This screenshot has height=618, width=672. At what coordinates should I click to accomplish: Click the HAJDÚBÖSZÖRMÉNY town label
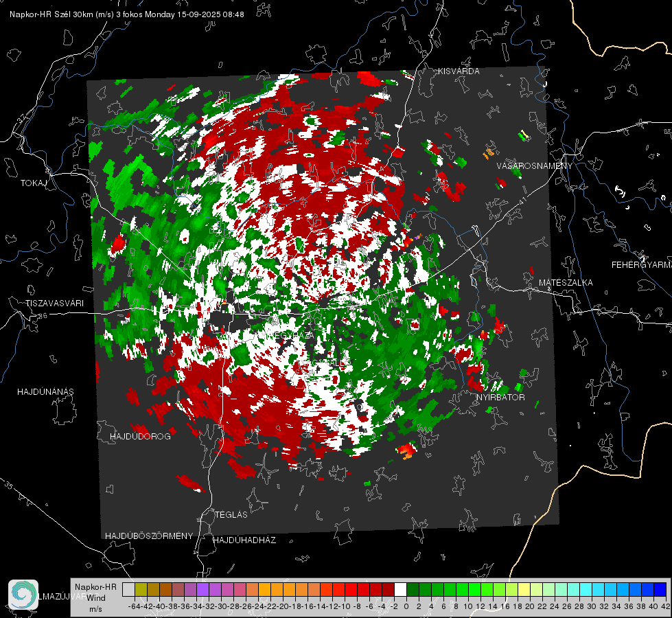point(149,536)
